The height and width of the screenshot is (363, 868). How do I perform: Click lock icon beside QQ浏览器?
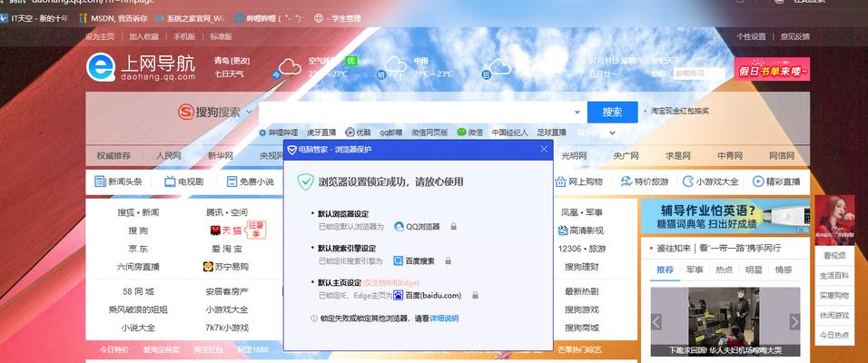[453, 226]
